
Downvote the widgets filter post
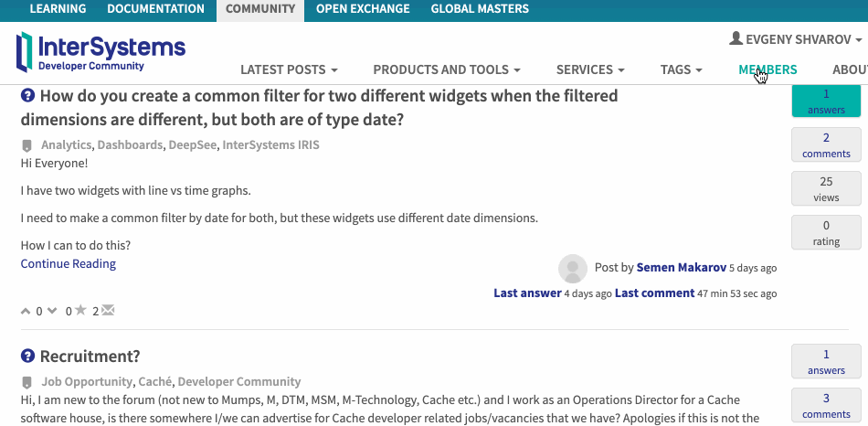tap(53, 311)
